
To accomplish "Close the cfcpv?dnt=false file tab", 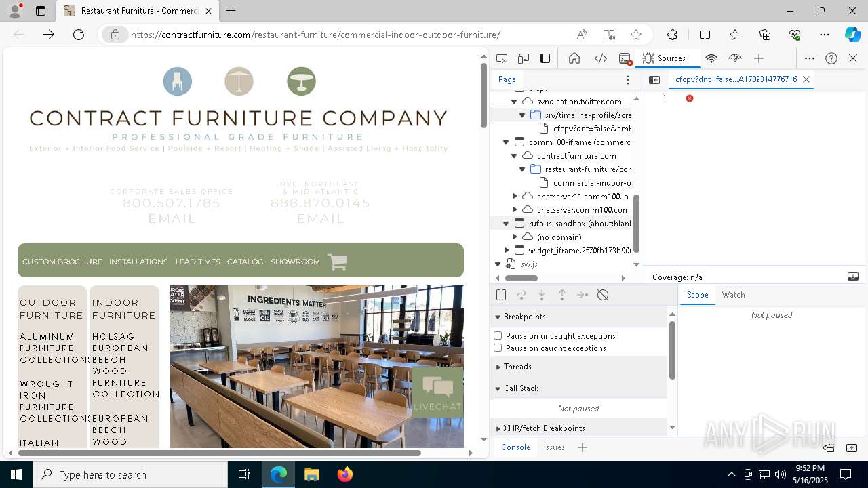I will pyautogui.click(x=806, y=79).
